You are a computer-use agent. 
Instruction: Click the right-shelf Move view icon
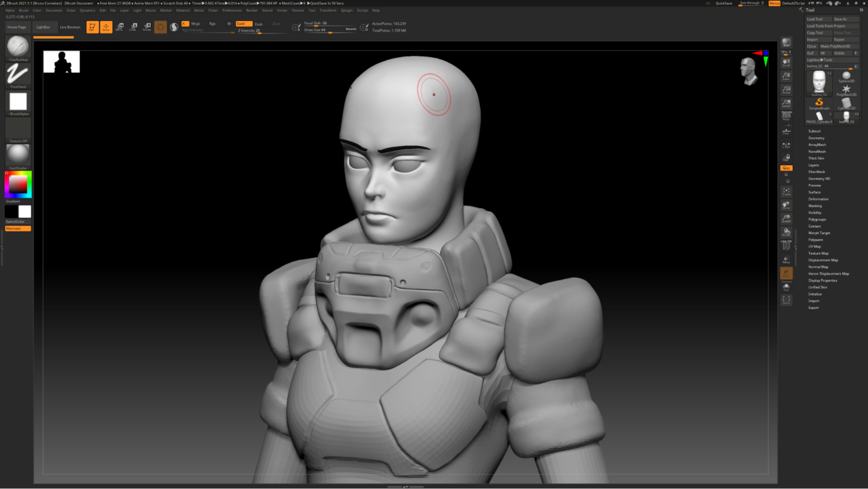(786, 205)
